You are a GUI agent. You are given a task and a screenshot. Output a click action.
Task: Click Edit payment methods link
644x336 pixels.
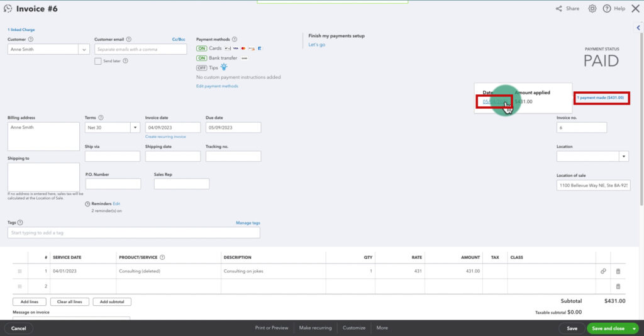pyautogui.click(x=217, y=86)
